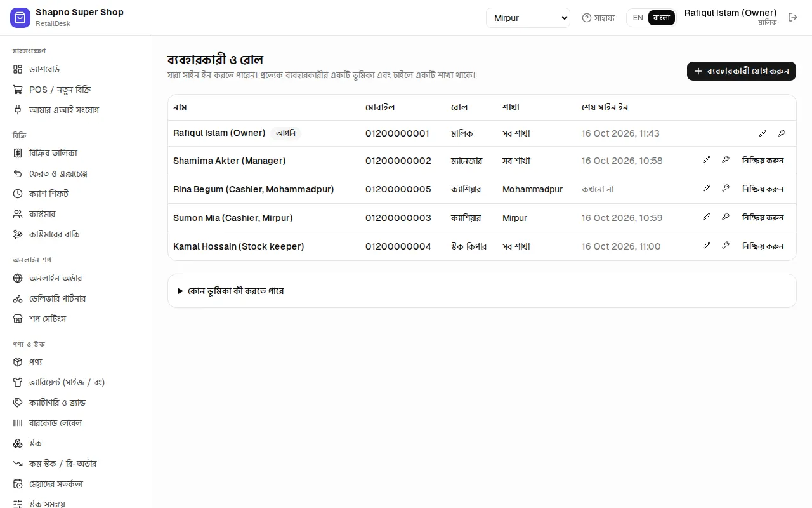Click the key icon for Rina Begum
812x508 pixels.
click(x=726, y=189)
